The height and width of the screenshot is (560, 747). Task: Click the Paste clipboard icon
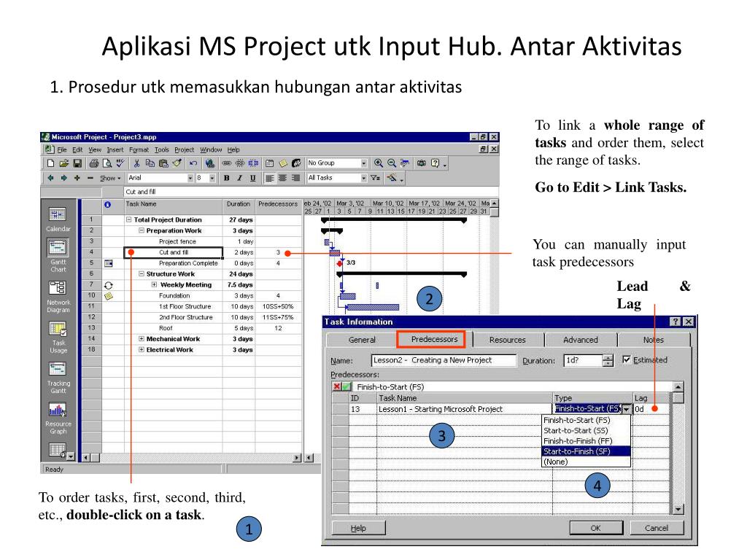click(x=163, y=163)
